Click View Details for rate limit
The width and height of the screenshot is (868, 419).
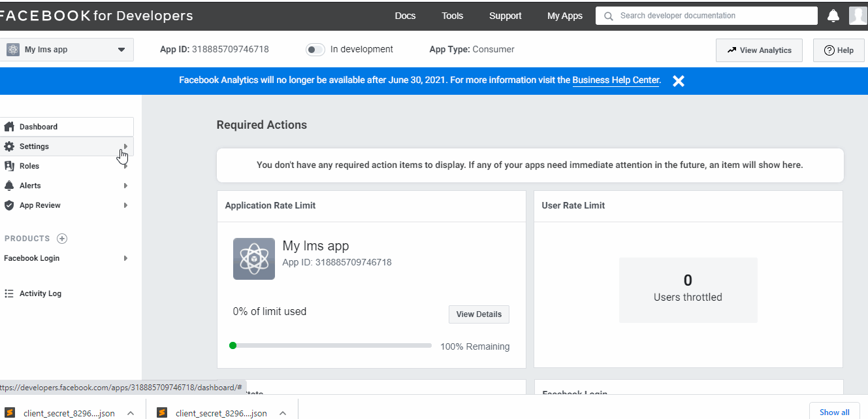(x=479, y=314)
